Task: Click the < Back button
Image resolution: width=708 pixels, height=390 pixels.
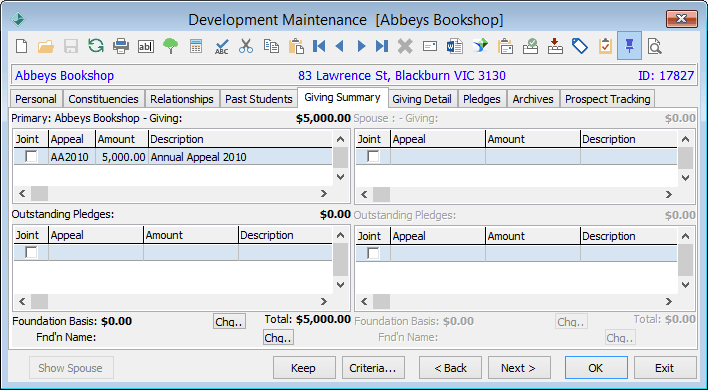Action: coord(450,368)
